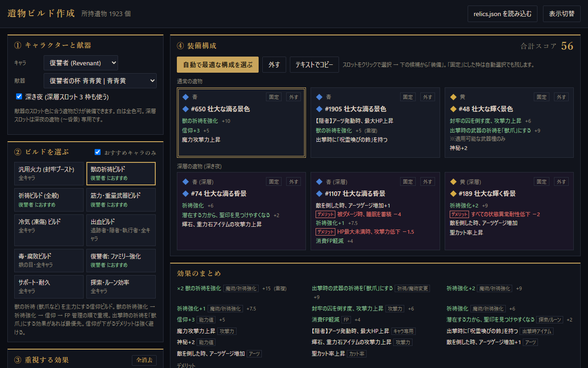Viewport: 588px width, 368px height.
Task: Select 汎用火力 (封牢ブースト) build
Action: 49,173
